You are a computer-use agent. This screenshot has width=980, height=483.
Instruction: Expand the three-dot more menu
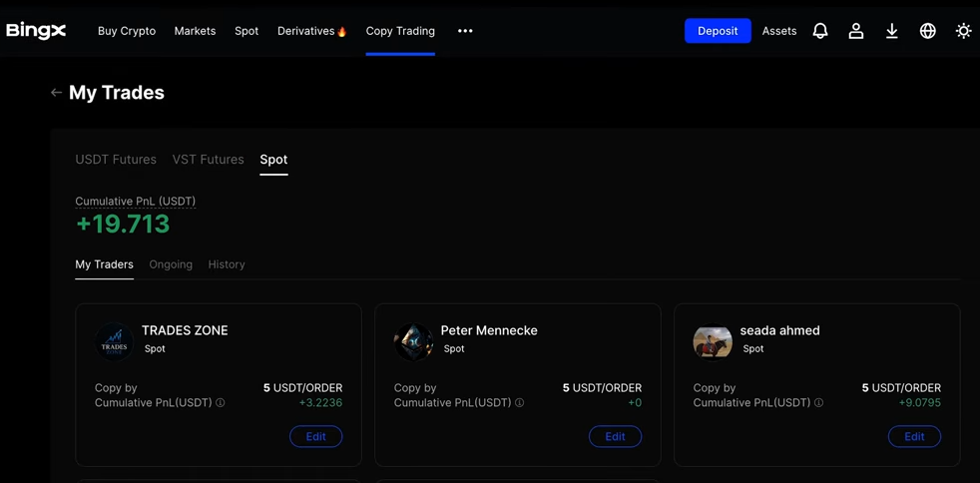tap(465, 31)
